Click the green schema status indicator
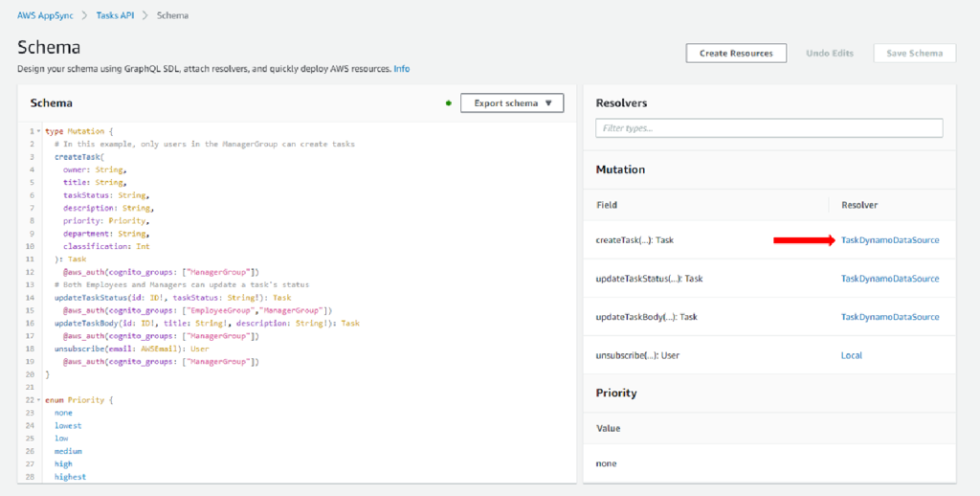The height and width of the screenshot is (496, 980). 448,103
